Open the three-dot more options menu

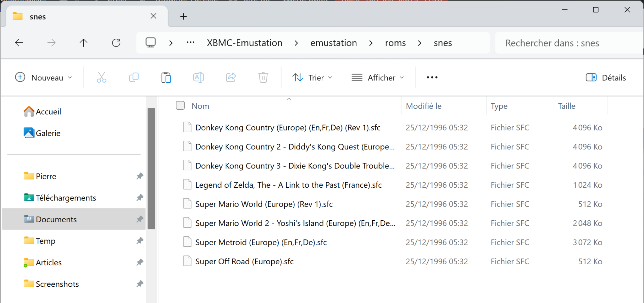pyautogui.click(x=432, y=77)
